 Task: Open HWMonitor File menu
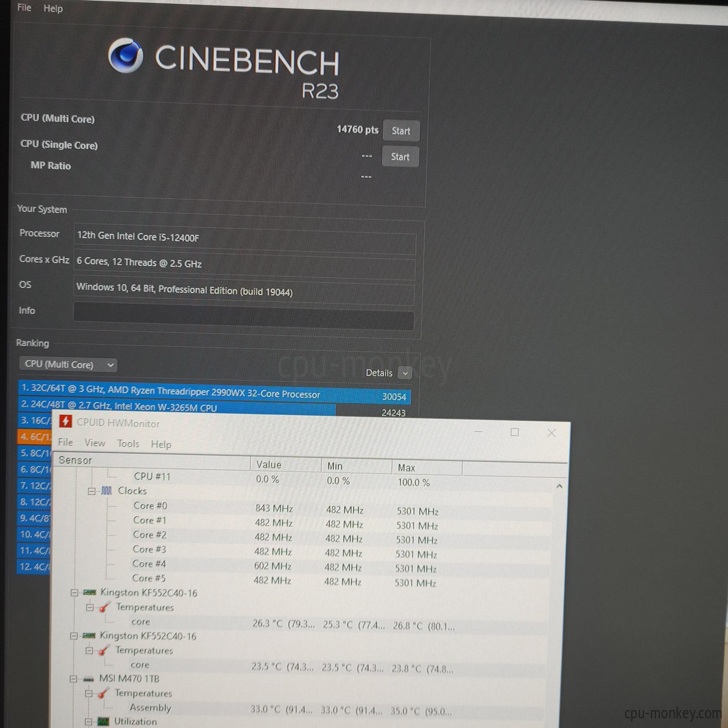tap(65, 442)
